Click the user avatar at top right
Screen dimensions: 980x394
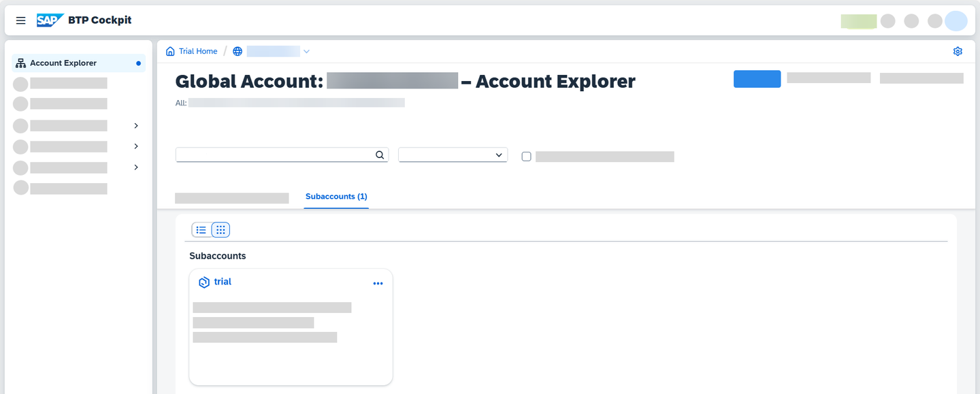click(x=956, y=21)
